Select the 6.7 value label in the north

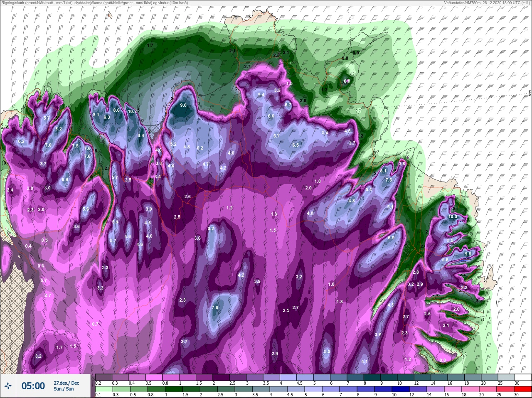pyautogui.click(x=288, y=105)
